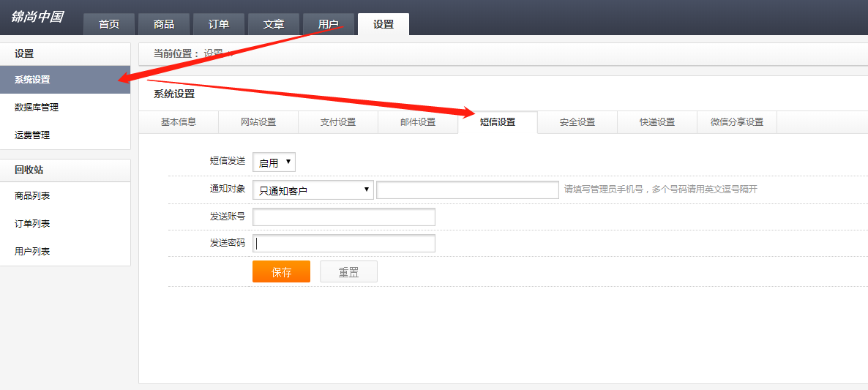The image size is (868, 390).
Task: Expand the 短信发送 启用 dropdown
Action: [x=274, y=162]
